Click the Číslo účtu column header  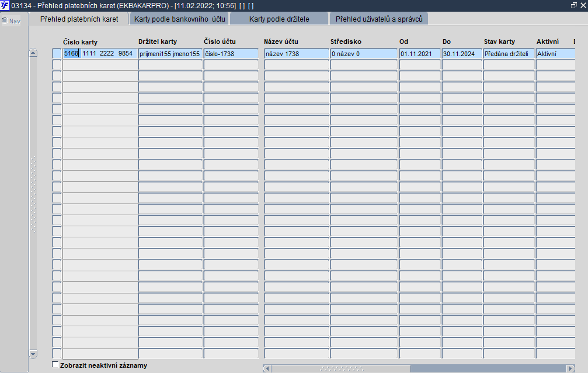point(220,42)
